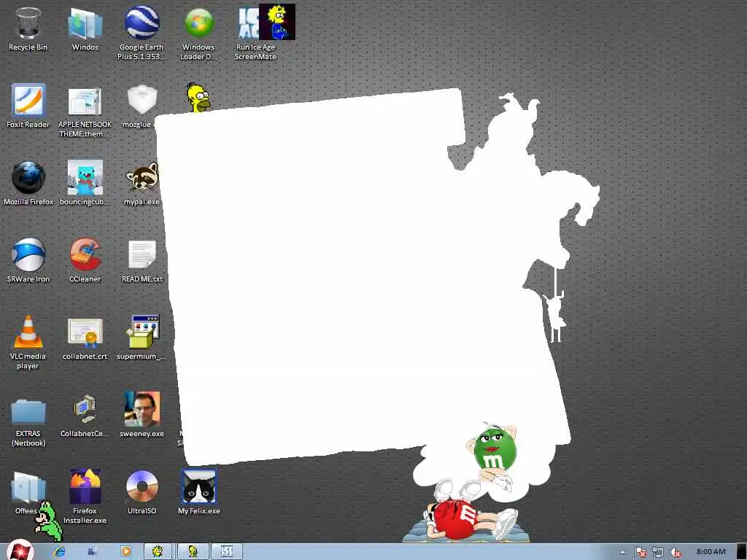This screenshot has width=747, height=560.
Task: Select the Windows Loader icon
Action: (x=198, y=23)
